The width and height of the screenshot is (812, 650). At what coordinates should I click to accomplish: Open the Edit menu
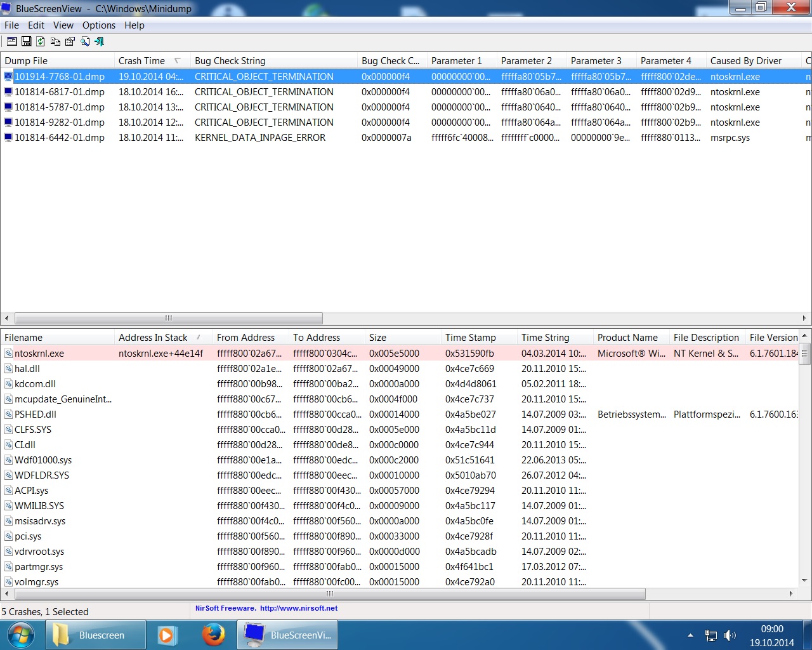36,25
